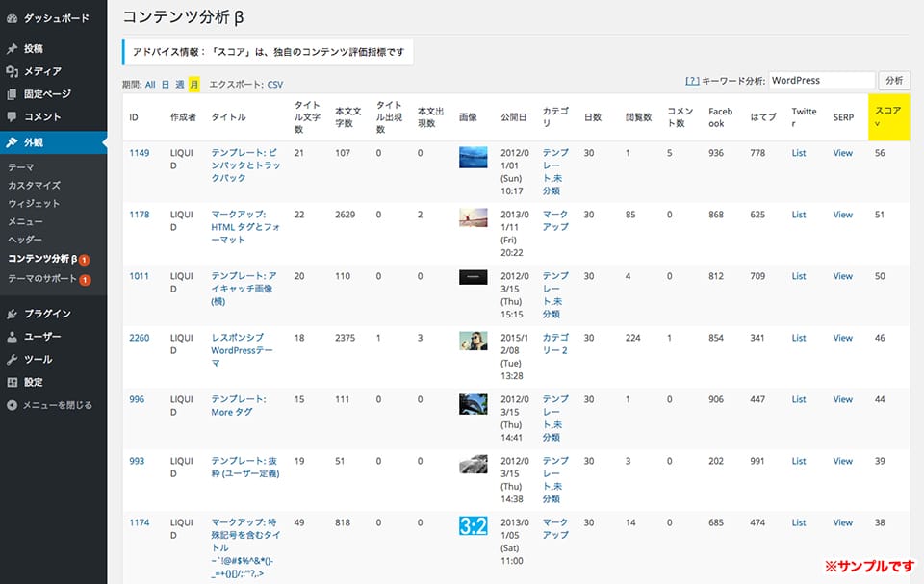This screenshot has width=924, height=584.
Task: Click the メディア media icon
Action: [x=12, y=71]
